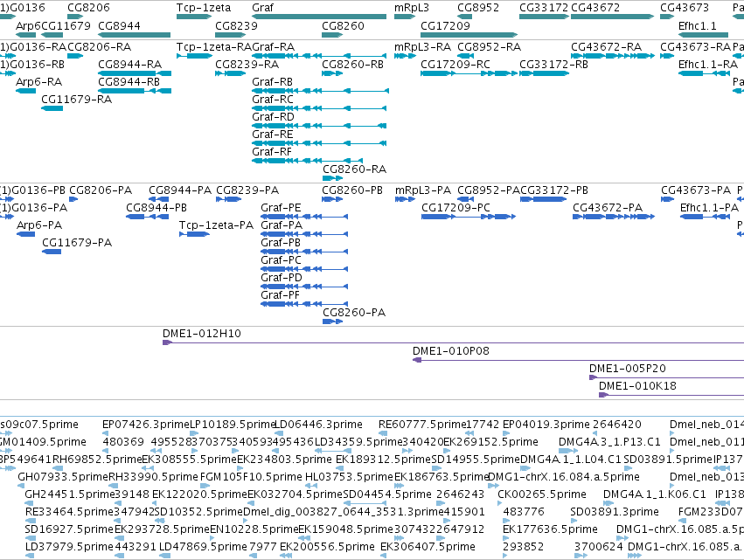Click the Efhc1.1-PA protein label
The height and width of the screenshot is (560, 744).
pyautogui.click(x=709, y=208)
